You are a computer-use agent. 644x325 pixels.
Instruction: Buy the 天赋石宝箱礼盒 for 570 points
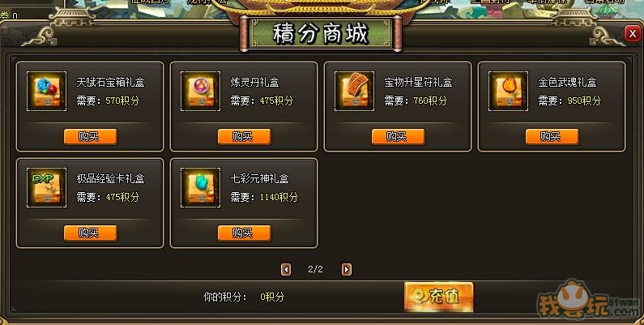click(91, 137)
